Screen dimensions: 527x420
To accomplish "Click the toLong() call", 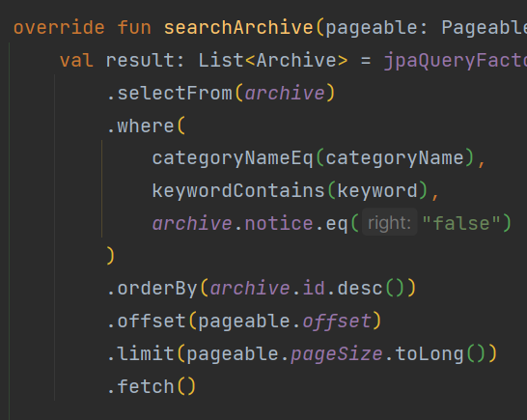I will coord(440,354).
